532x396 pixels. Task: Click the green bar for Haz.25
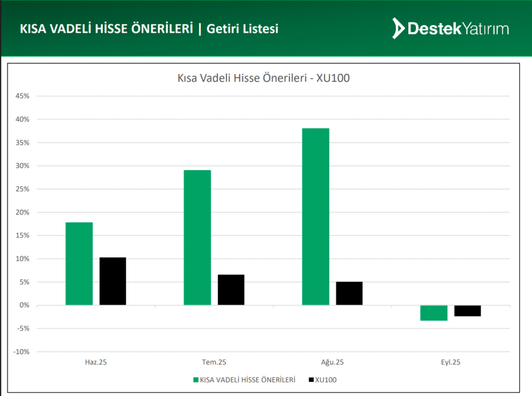(x=79, y=263)
